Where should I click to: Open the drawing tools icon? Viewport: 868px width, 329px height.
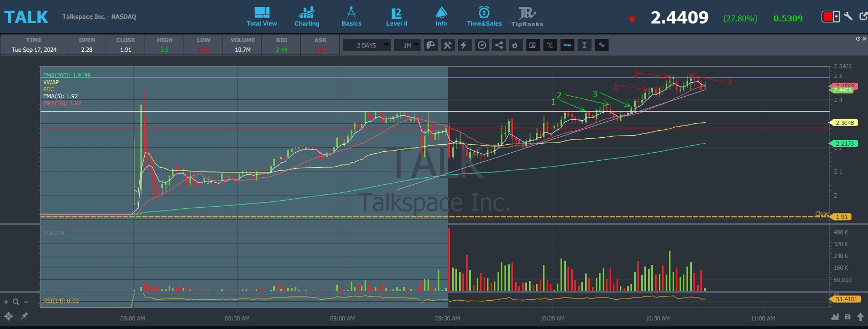tap(447, 45)
